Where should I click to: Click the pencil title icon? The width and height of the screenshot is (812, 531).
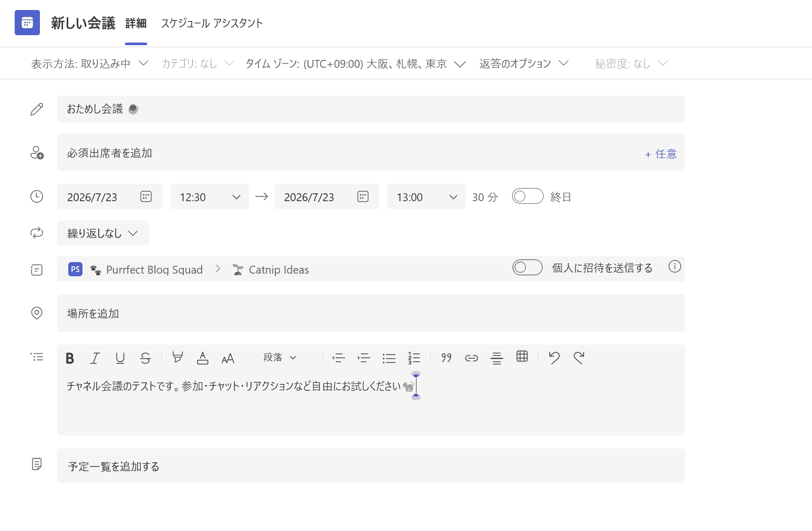coord(37,109)
